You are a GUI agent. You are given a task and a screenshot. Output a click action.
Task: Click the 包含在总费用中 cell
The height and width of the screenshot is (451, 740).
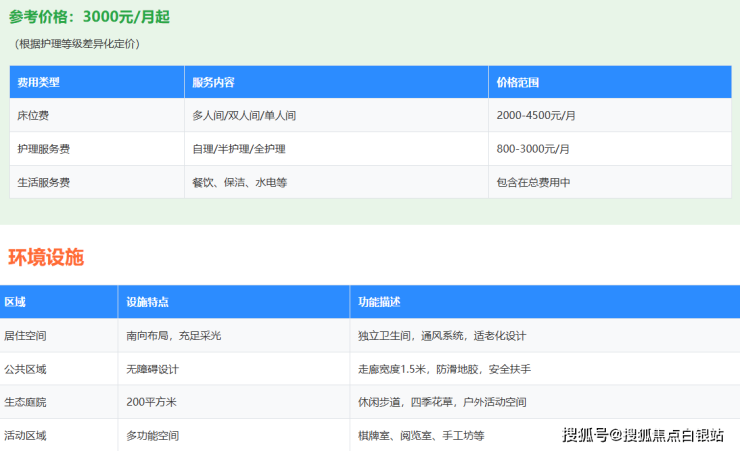pos(534,183)
